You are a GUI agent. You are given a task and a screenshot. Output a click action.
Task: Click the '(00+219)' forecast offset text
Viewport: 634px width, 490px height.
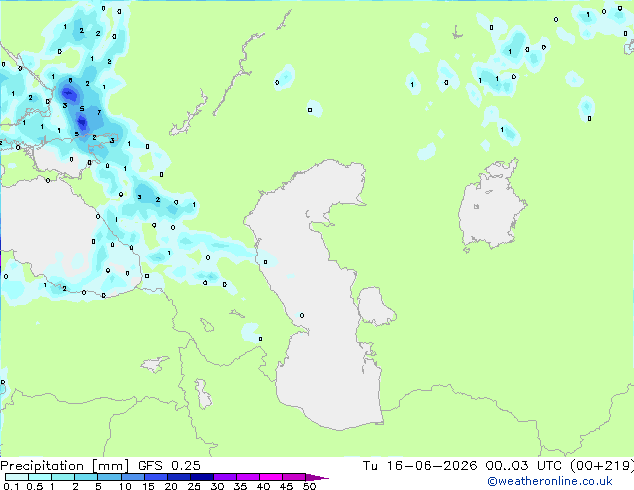602,466
